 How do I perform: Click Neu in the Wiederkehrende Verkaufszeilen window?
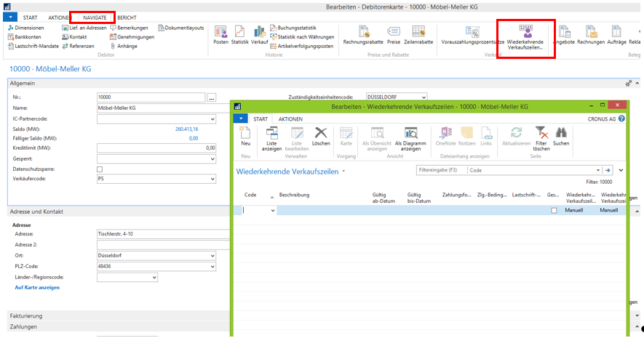click(x=246, y=137)
